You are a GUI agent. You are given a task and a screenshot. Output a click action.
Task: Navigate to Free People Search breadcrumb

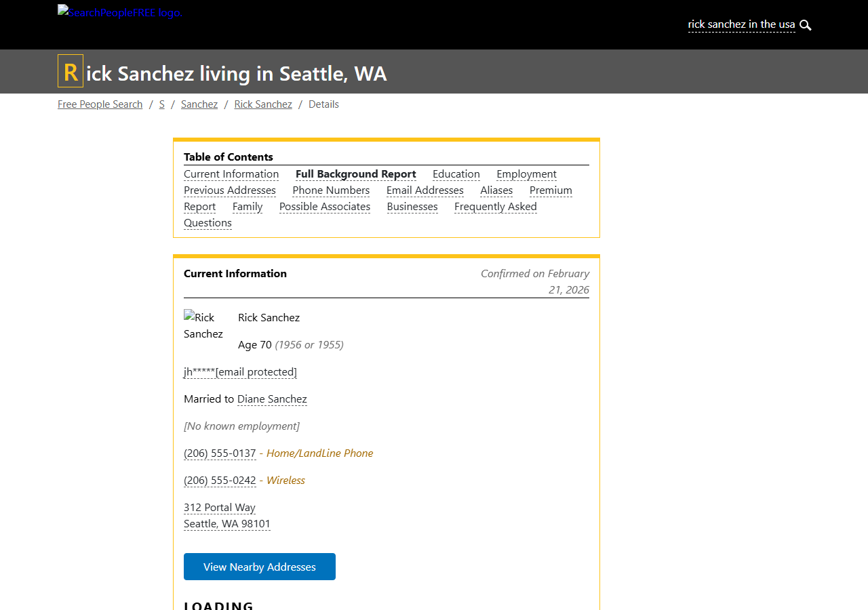pyautogui.click(x=100, y=104)
